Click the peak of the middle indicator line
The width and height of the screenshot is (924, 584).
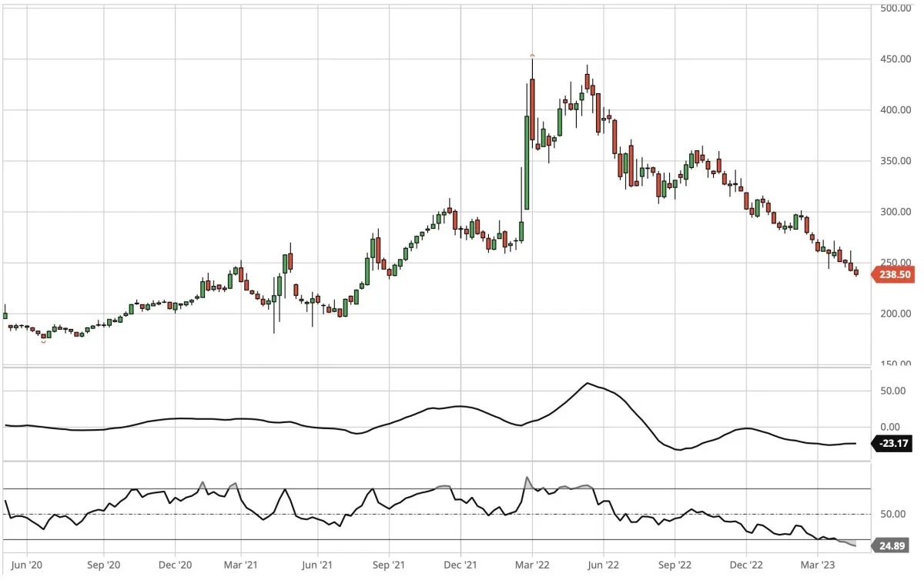coord(587,383)
